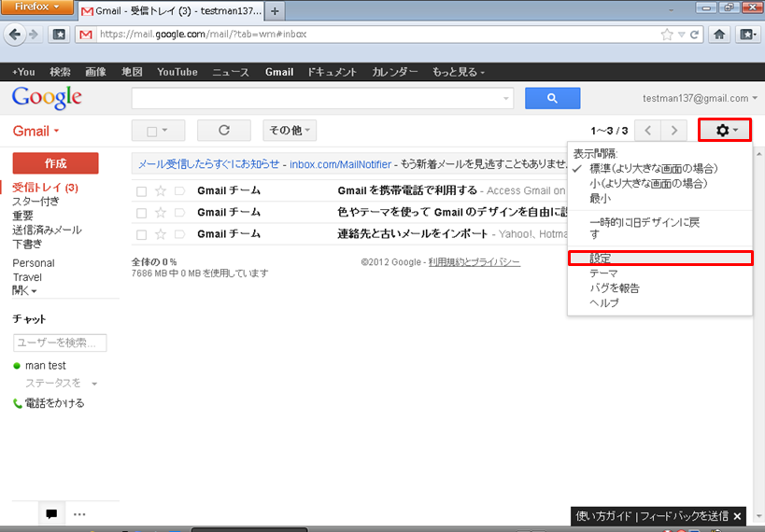This screenshot has height=532, width=765.
Task: Open the Firefox menu button
Action: (x=36, y=7)
